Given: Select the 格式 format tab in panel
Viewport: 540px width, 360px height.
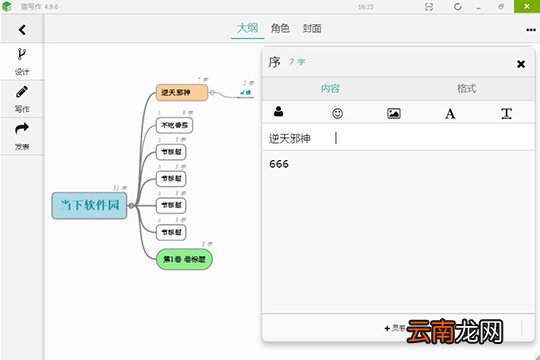Looking at the screenshot, I should click(x=466, y=89).
